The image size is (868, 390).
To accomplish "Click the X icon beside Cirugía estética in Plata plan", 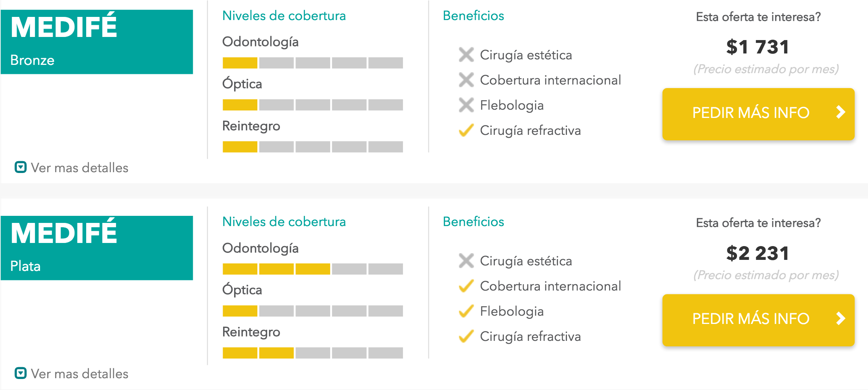I will [466, 261].
